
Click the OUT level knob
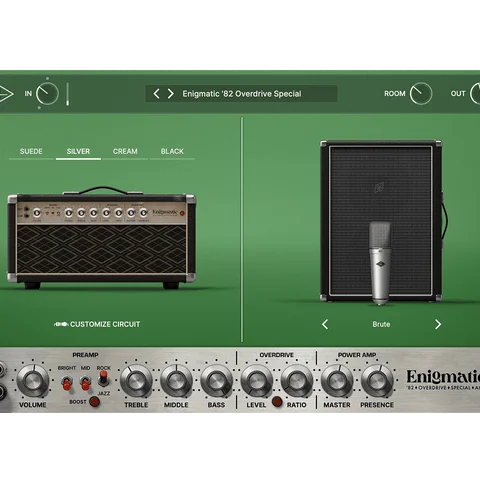[475, 94]
